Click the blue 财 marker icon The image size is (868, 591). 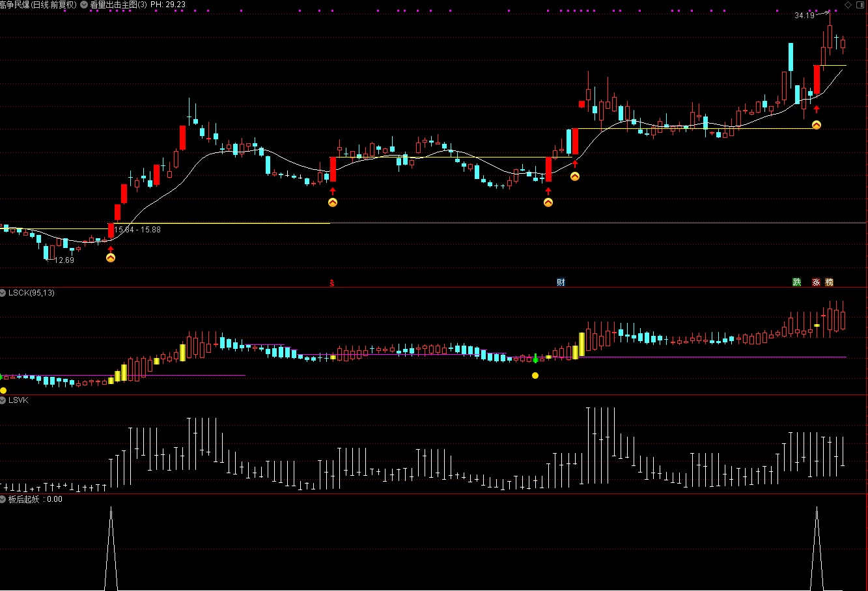tap(561, 282)
